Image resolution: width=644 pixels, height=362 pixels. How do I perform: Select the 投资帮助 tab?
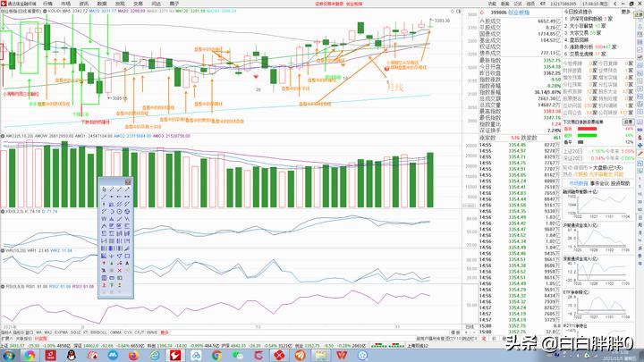pos(620,183)
